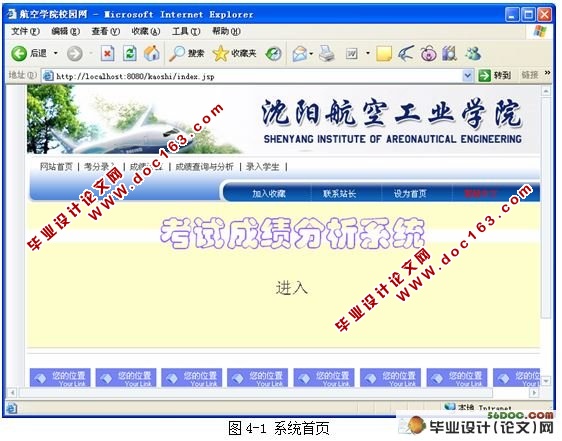This screenshot has width=562, height=441.
Task: Click the History clock icon
Action: click(x=273, y=54)
